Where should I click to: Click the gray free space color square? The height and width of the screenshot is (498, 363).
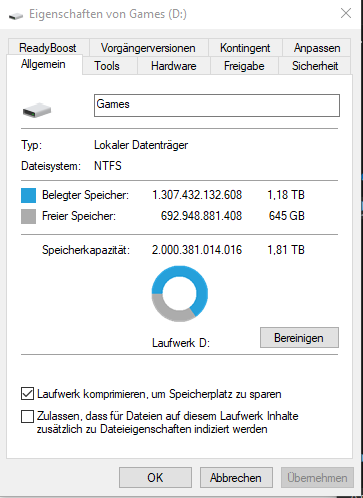[x=28, y=216]
